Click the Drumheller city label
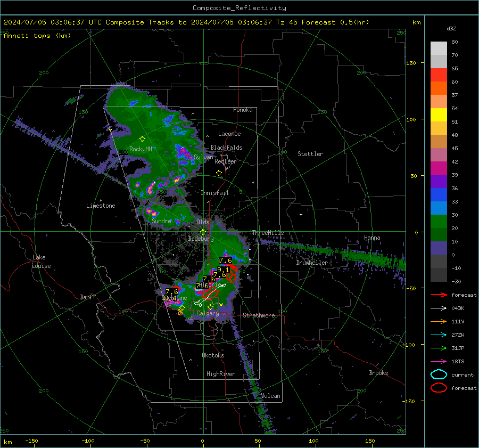 312,263
